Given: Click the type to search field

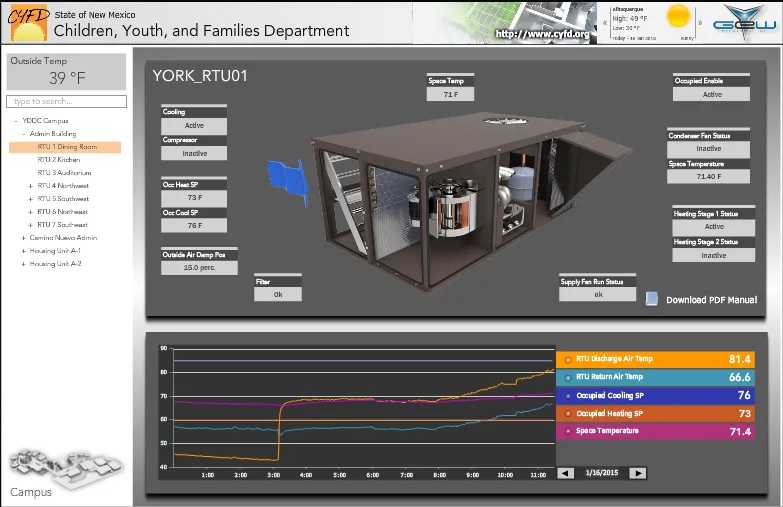Looking at the screenshot, I should click(67, 102).
